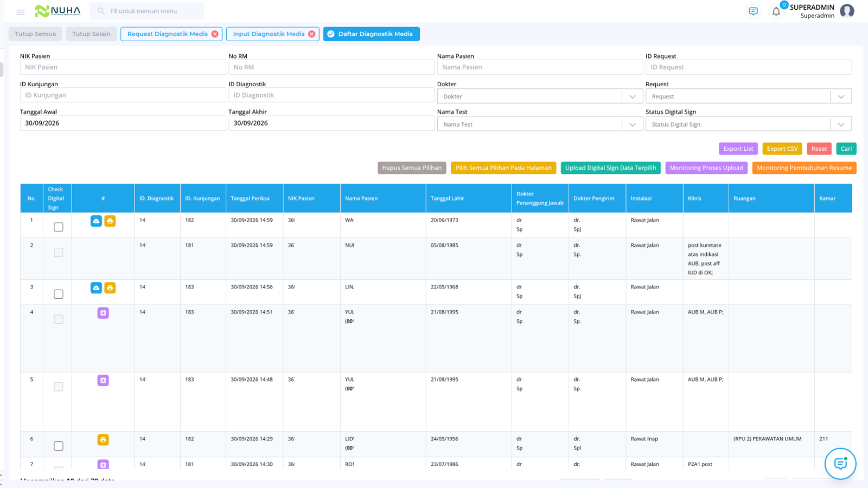Click the Tutup Semua button
868x488 pixels.
(x=35, y=34)
